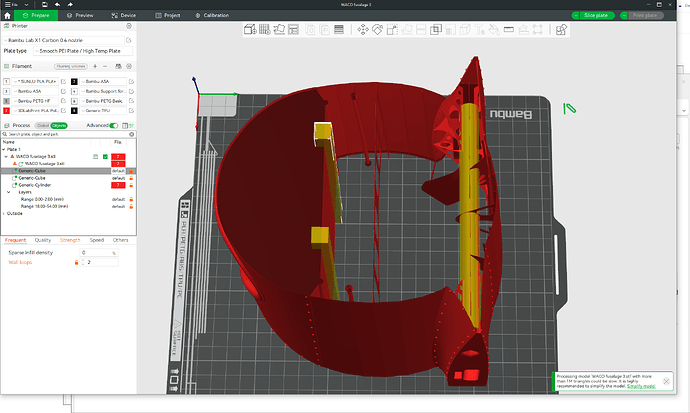Click the Slice plate button
This screenshot has height=413, width=690.
593,15
